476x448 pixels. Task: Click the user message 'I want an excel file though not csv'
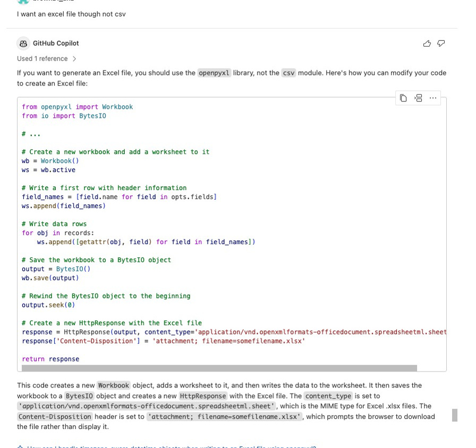(71, 14)
